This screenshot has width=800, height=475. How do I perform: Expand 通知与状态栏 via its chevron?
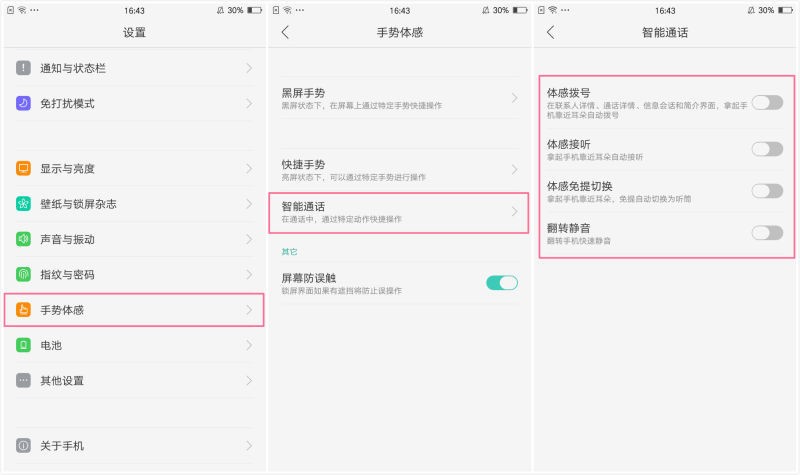[x=249, y=68]
